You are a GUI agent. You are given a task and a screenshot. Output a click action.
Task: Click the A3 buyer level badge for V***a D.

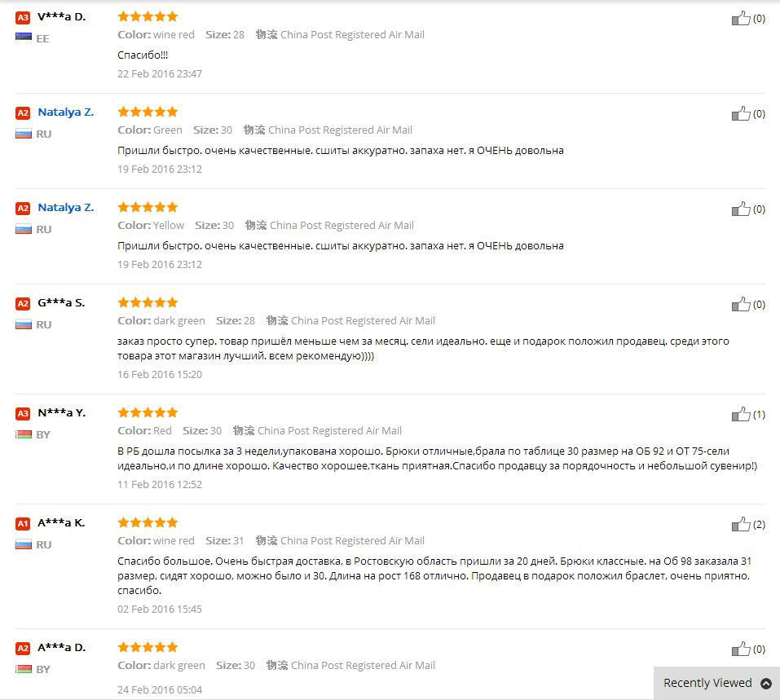pos(23,17)
